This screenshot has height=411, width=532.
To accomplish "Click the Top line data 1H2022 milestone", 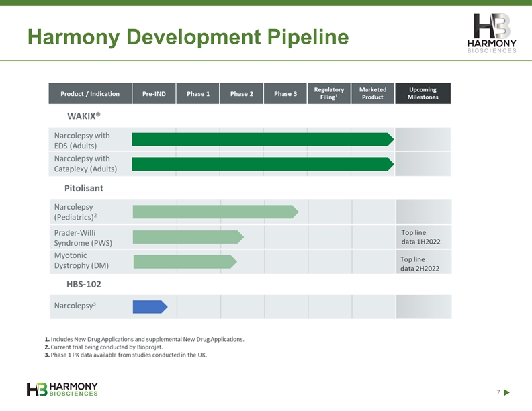I will click(x=420, y=237).
